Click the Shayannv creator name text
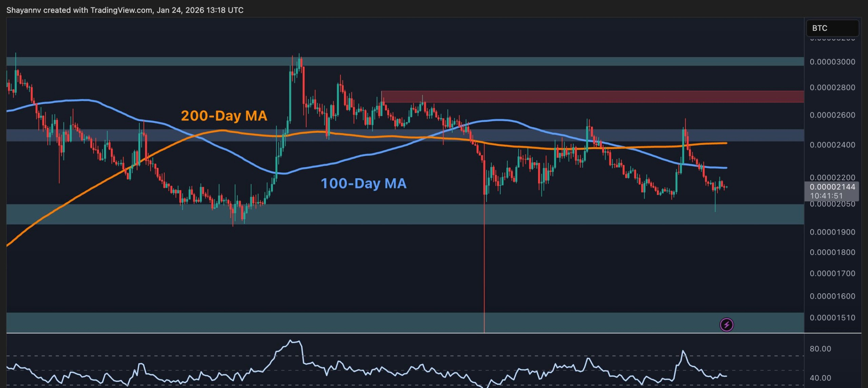 (x=24, y=10)
